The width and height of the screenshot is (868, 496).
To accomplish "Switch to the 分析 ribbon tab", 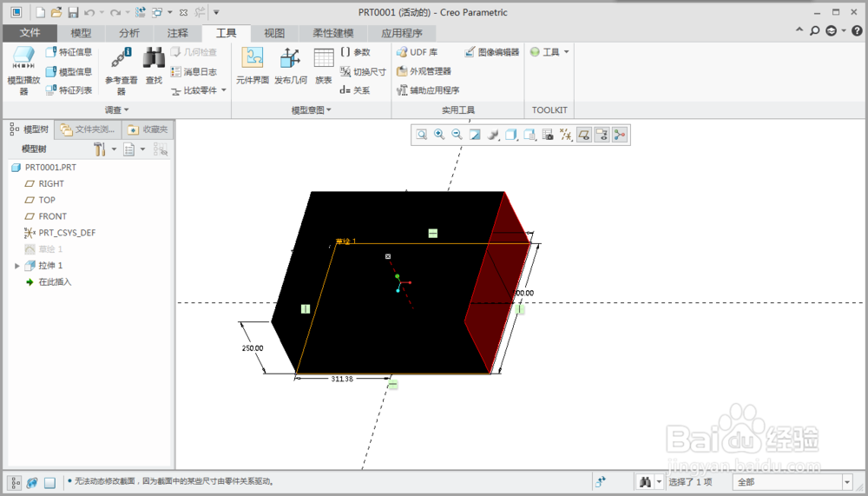I will pos(129,33).
